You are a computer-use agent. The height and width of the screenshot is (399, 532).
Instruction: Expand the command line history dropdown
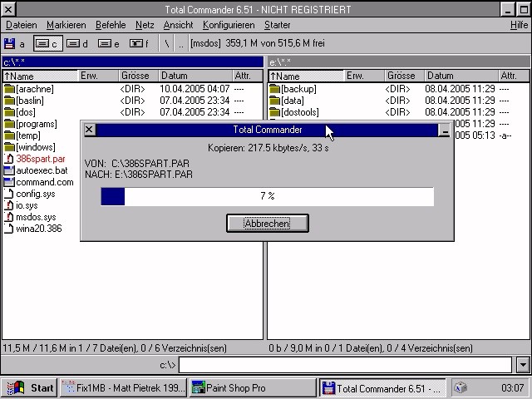tap(523, 365)
